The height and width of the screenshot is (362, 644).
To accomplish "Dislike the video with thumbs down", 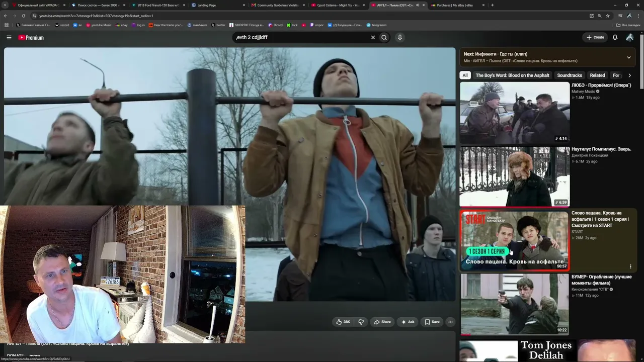I will (361, 322).
